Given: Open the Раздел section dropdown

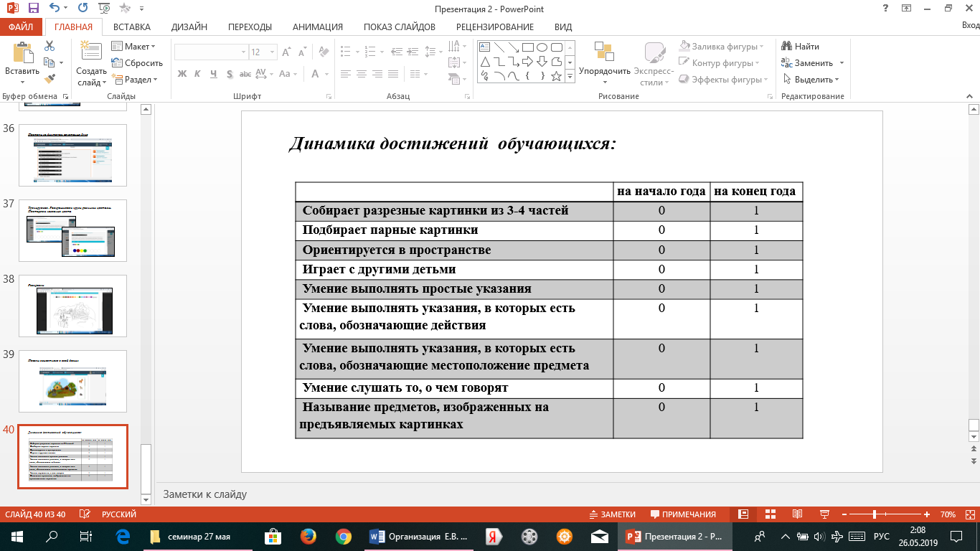Looking at the screenshot, I should 136,80.
